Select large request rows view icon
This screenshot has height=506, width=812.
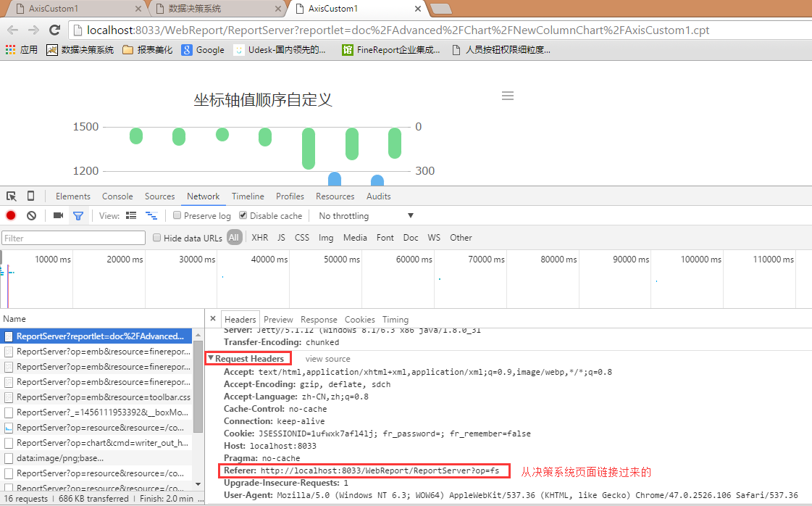click(x=131, y=216)
